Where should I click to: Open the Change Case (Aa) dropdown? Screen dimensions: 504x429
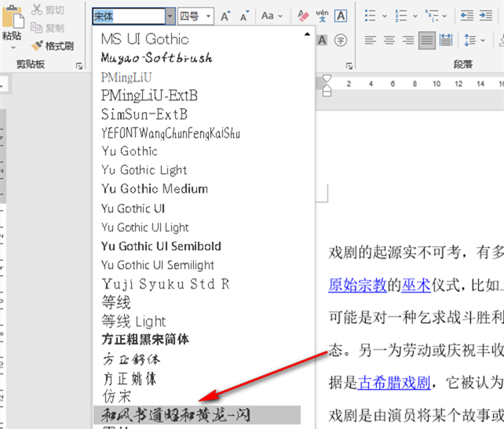[272, 16]
